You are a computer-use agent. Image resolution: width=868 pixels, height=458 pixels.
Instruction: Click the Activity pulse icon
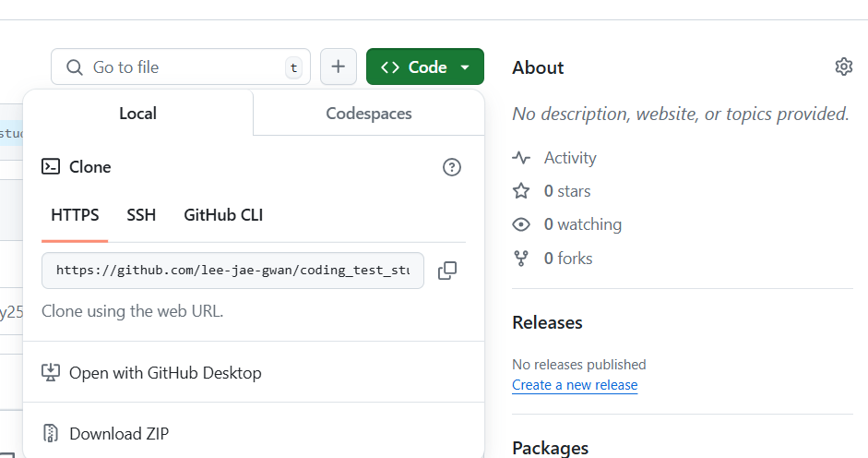point(521,158)
